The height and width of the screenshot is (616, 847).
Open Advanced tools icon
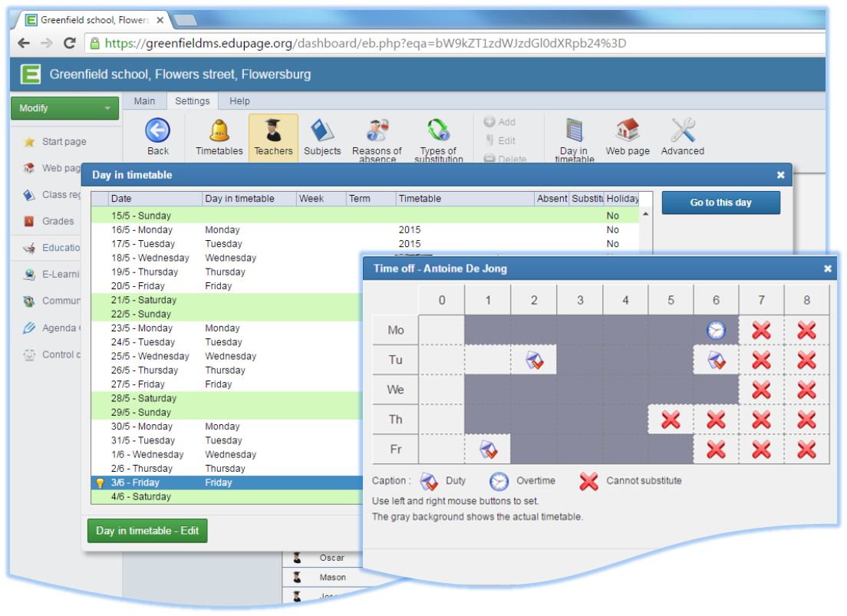pos(682,131)
